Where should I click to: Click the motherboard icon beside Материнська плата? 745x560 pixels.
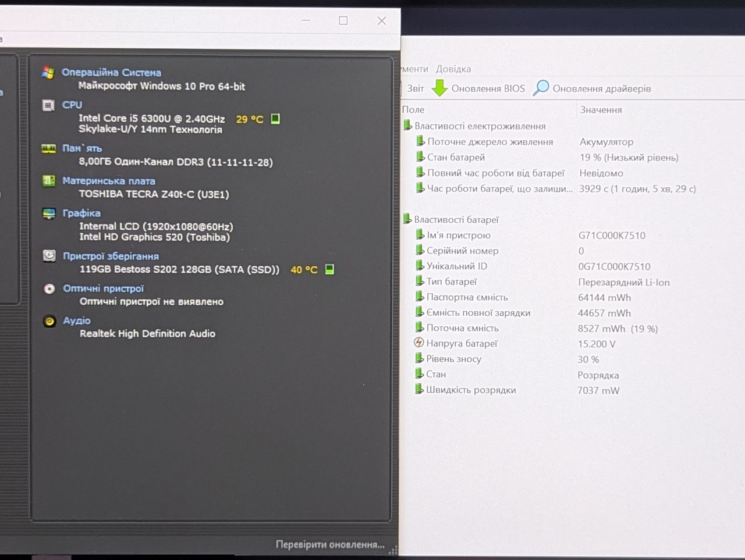tap(49, 181)
